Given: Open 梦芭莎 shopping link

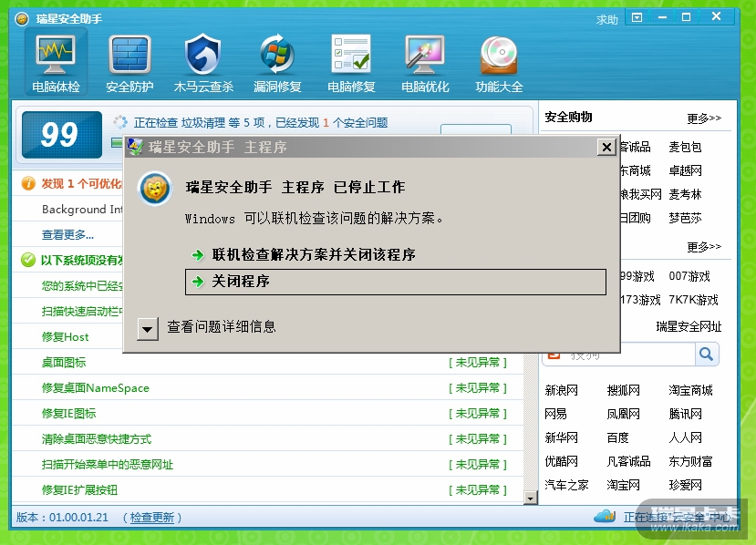Looking at the screenshot, I should 685,218.
